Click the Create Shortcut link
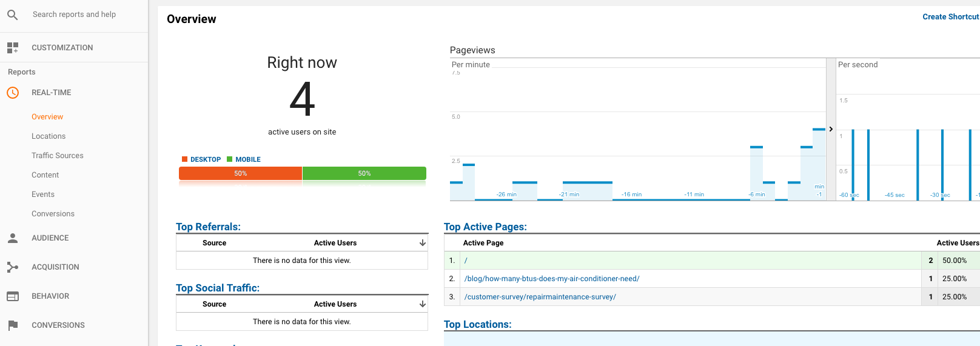Screen dimensions: 980x346 pos(950,17)
